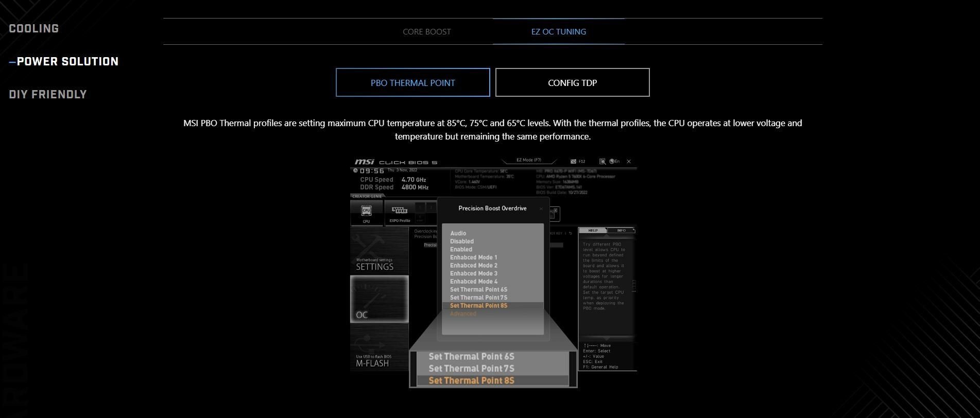
Task: Choose Enhabced Mode 4
Action: (473, 282)
